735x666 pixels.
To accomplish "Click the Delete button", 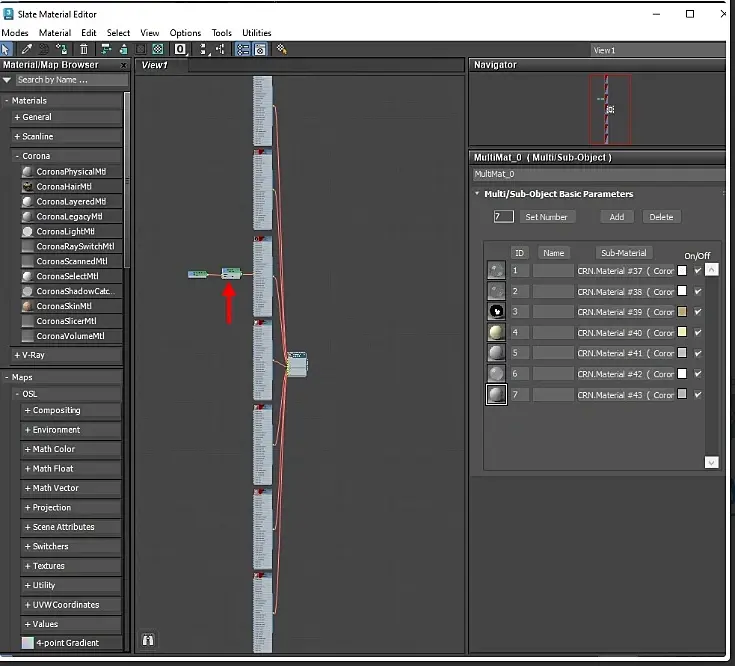I will (661, 217).
